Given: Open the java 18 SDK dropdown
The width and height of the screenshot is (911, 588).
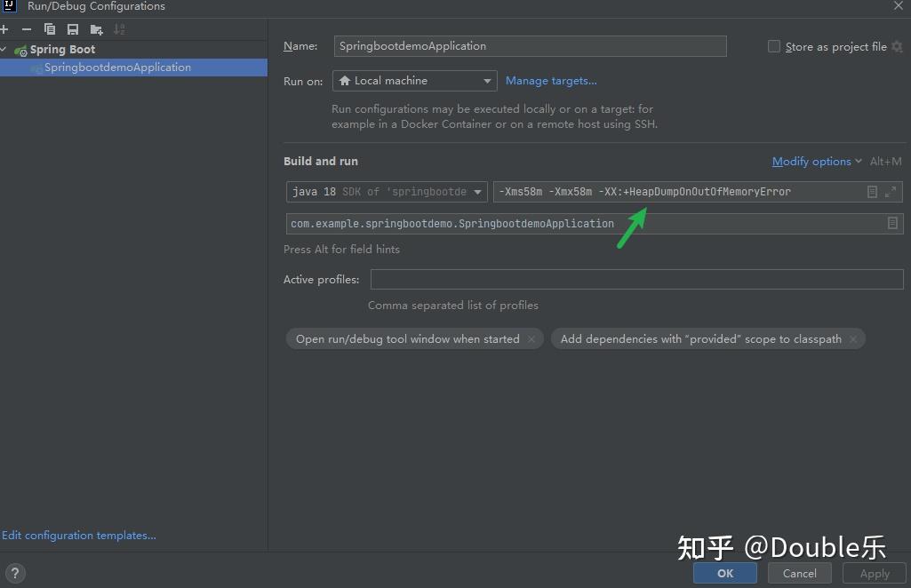Looking at the screenshot, I should (478, 191).
